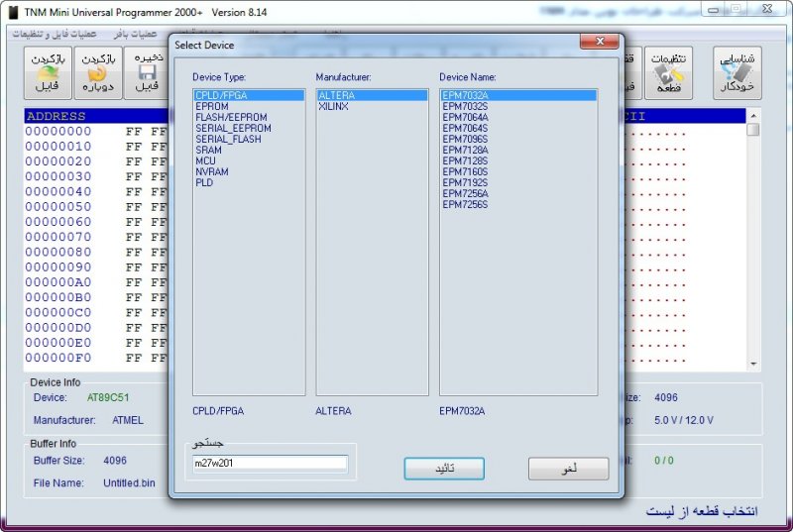This screenshot has width=793, height=532.
Task: Select FLASH/EEPROM device type
Action: tap(231, 117)
